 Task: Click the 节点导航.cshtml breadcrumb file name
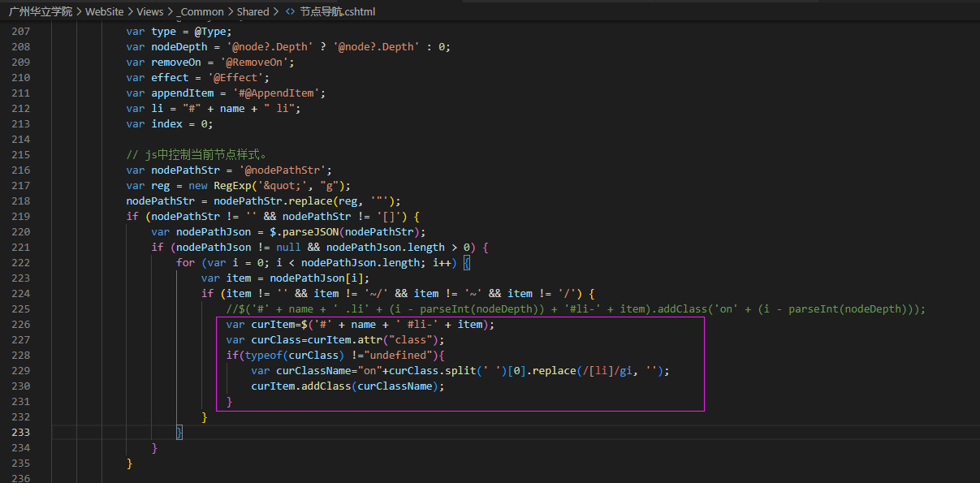pos(337,12)
